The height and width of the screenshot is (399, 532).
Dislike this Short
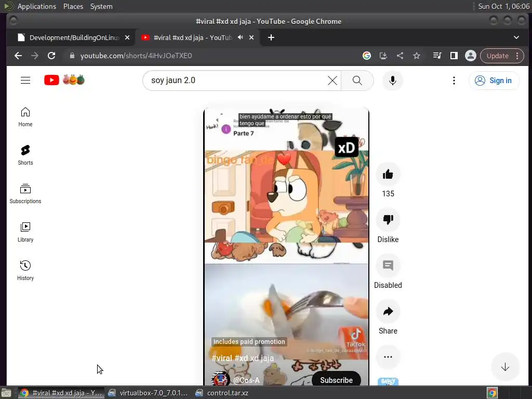pyautogui.click(x=388, y=220)
